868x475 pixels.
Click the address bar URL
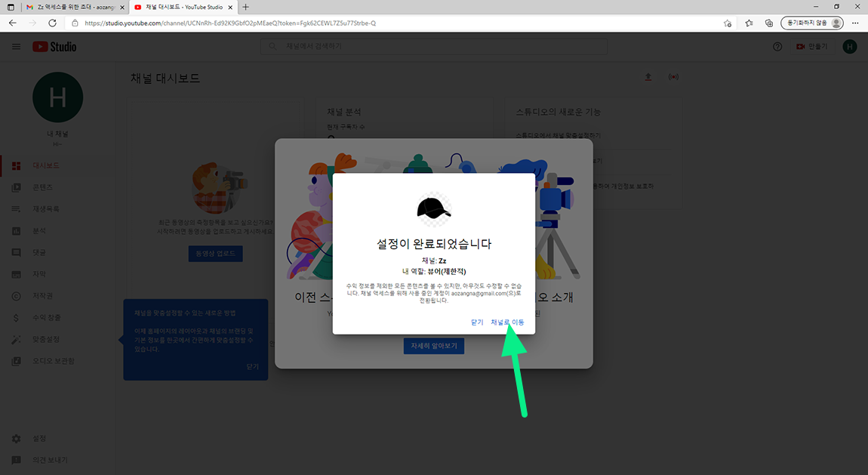point(230,23)
